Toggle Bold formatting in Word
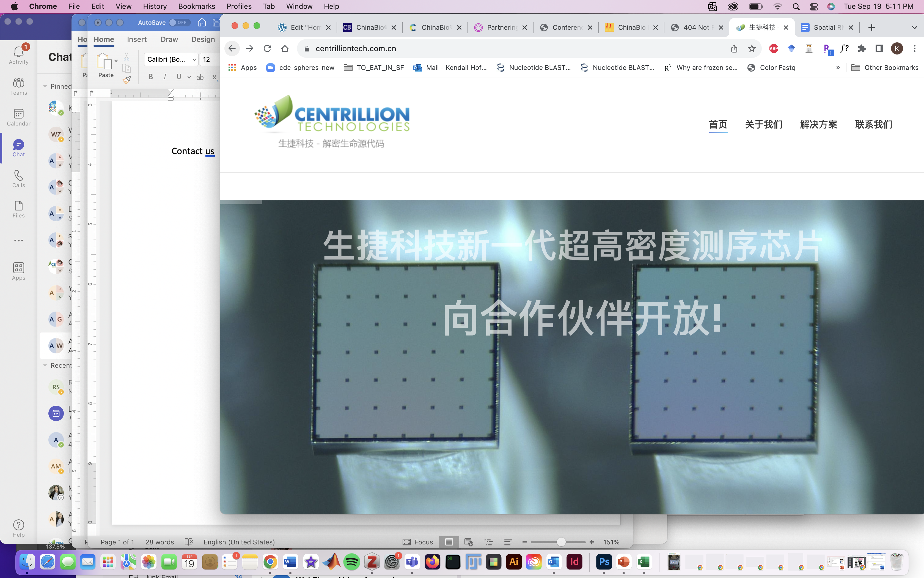This screenshot has width=924, height=578. click(151, 77)
